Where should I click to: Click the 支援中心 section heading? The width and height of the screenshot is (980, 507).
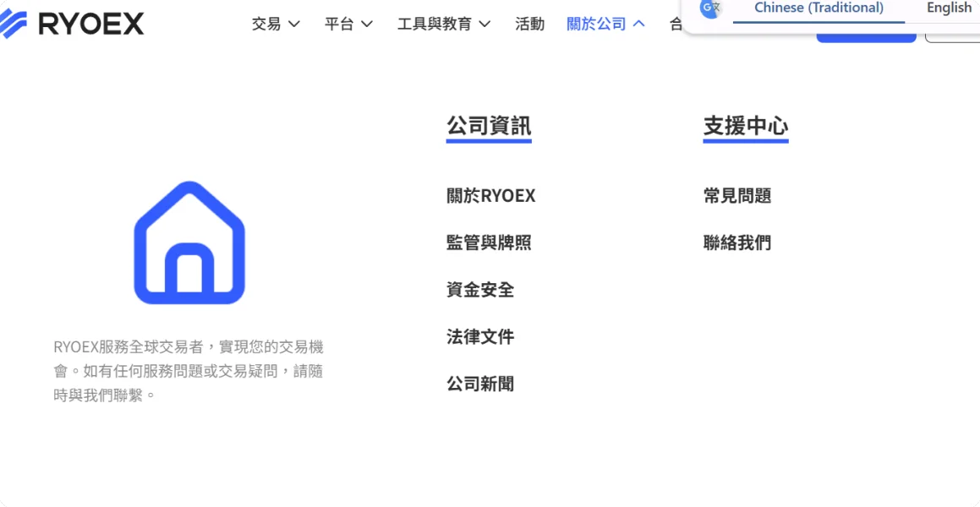tap(746, 126)
